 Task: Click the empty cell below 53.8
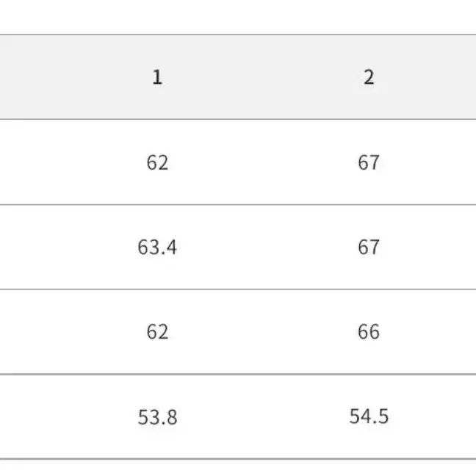coord(157,468)
